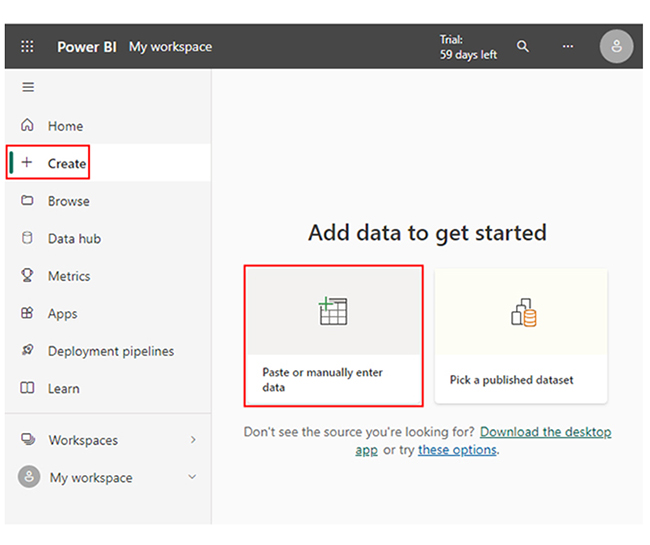The height and width of the screenshot is (545, 650).
Task: Click My workspace in the header bar
Action: point(170,47)
